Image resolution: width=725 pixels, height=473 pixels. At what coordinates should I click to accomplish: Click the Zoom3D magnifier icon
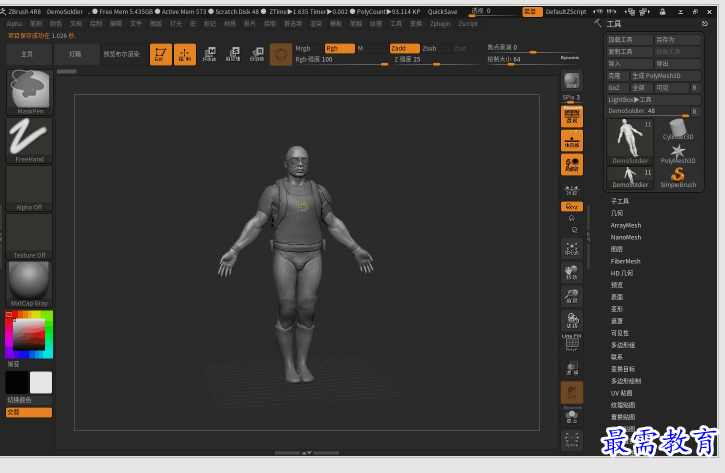click(572, 296)
